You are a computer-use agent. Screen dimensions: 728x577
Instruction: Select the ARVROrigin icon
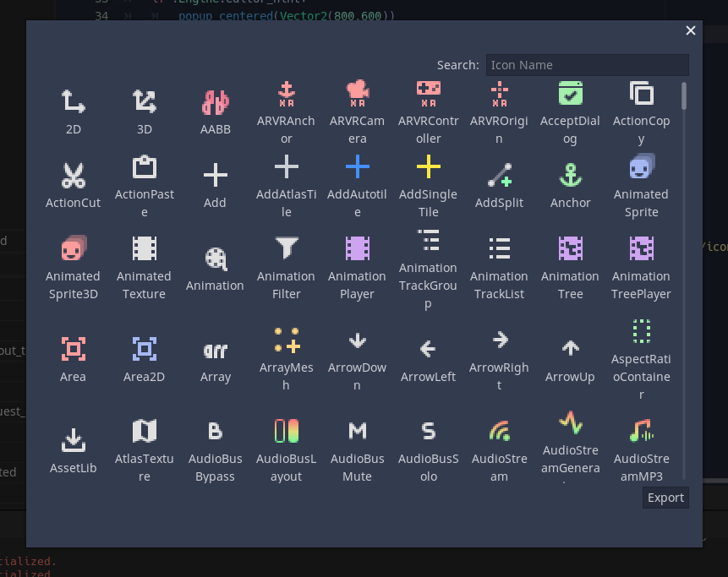500,93
